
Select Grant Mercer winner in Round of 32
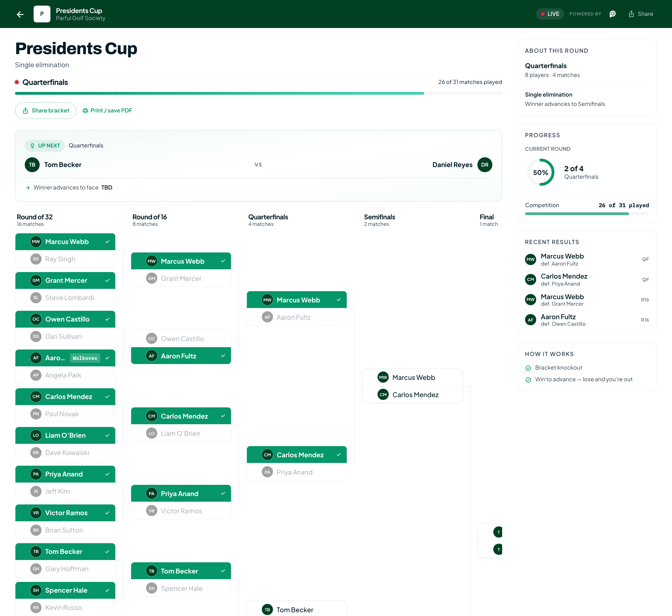65,280
